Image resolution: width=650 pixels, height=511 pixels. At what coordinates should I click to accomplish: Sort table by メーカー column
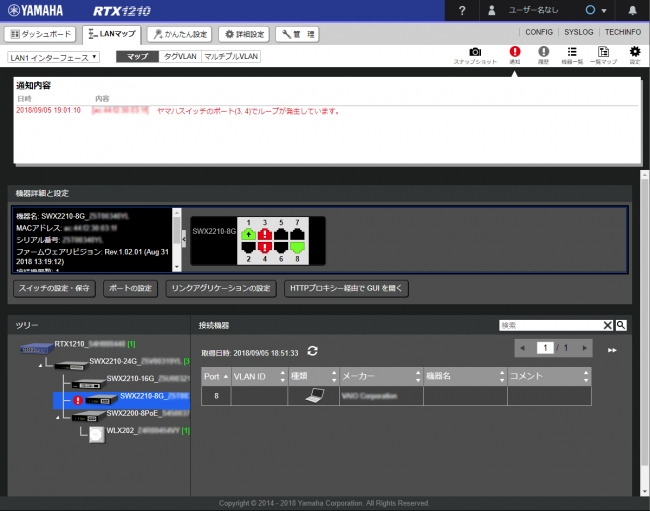(381, 376)
